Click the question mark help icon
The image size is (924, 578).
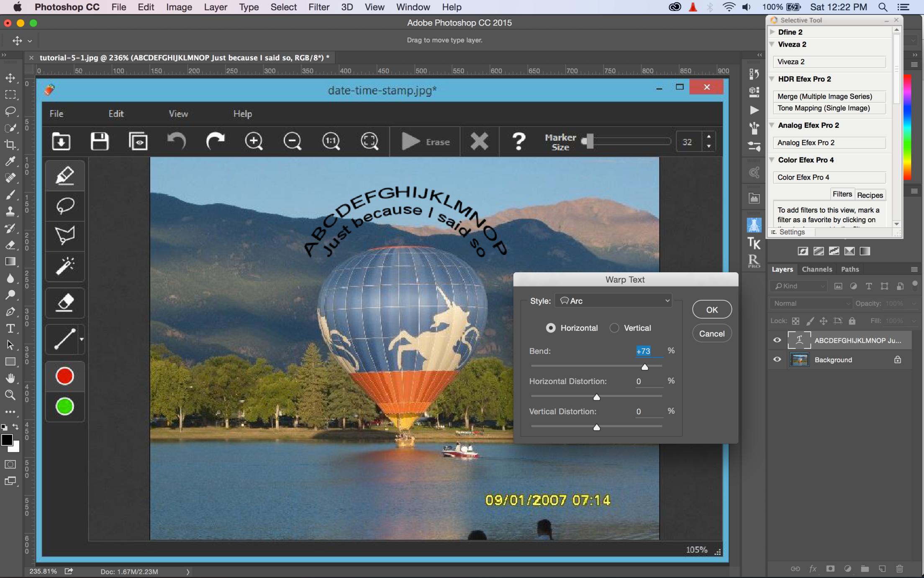tap(518, 142)
